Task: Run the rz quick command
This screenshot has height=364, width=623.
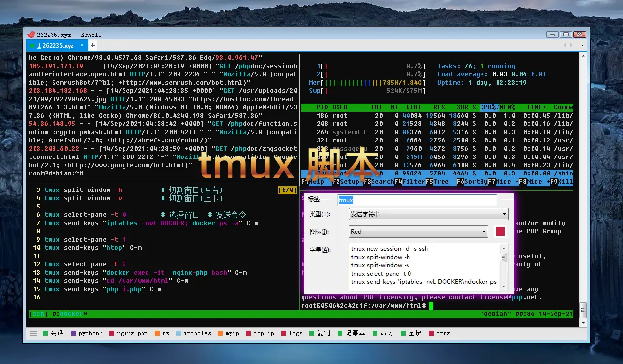Action: (162, 333)
